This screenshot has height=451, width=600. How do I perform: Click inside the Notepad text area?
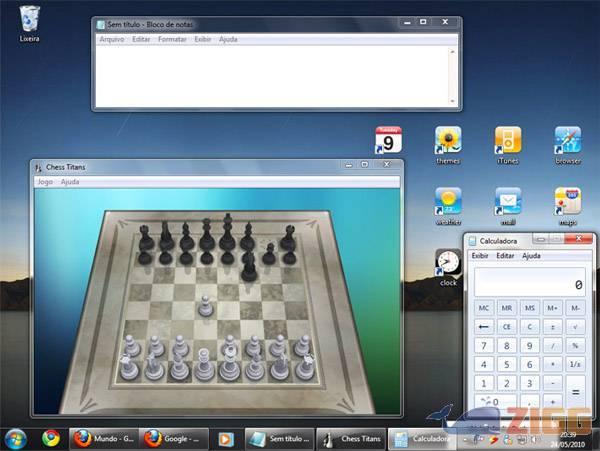coord(275,75)
